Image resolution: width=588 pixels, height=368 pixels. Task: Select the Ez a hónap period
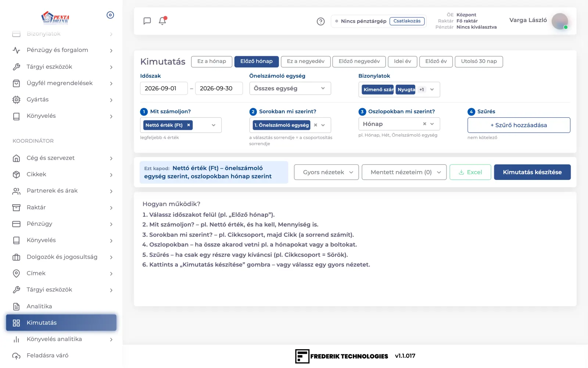(212, 61)
